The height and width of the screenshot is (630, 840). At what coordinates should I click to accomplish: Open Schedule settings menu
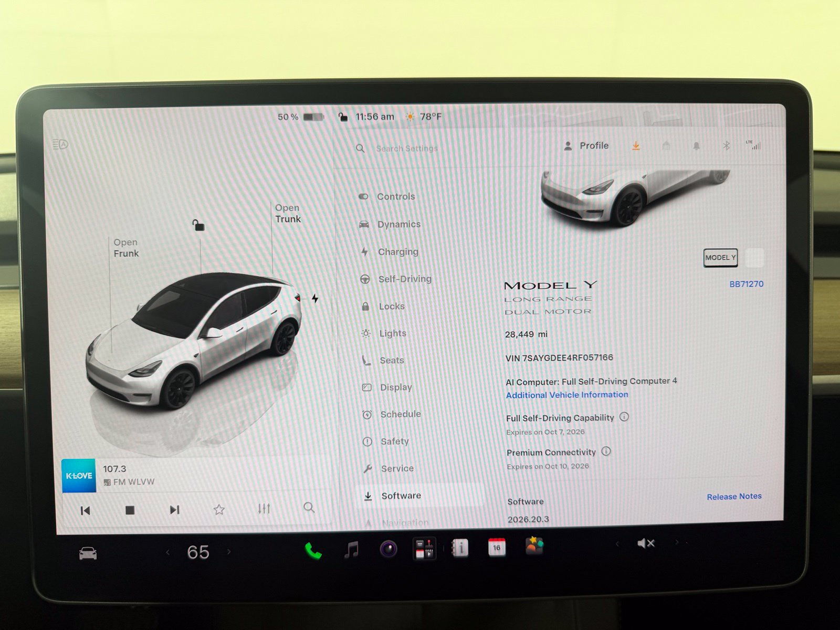(392, 414)
